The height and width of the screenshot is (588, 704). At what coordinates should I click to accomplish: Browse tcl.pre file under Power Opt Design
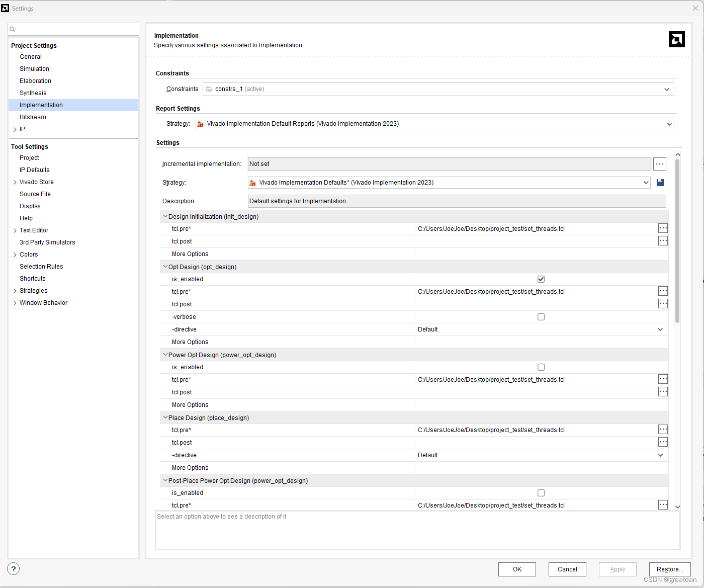[663, 379]
